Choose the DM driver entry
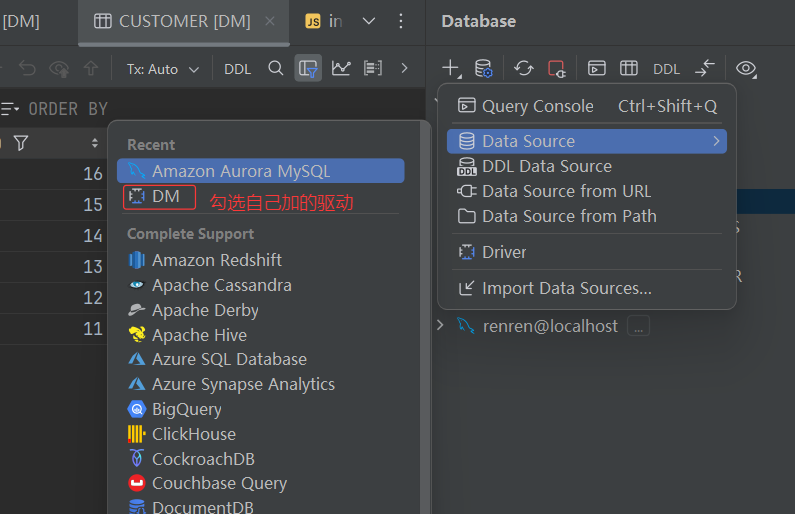This screenshot has width=795, height=514. pos(159,197)
